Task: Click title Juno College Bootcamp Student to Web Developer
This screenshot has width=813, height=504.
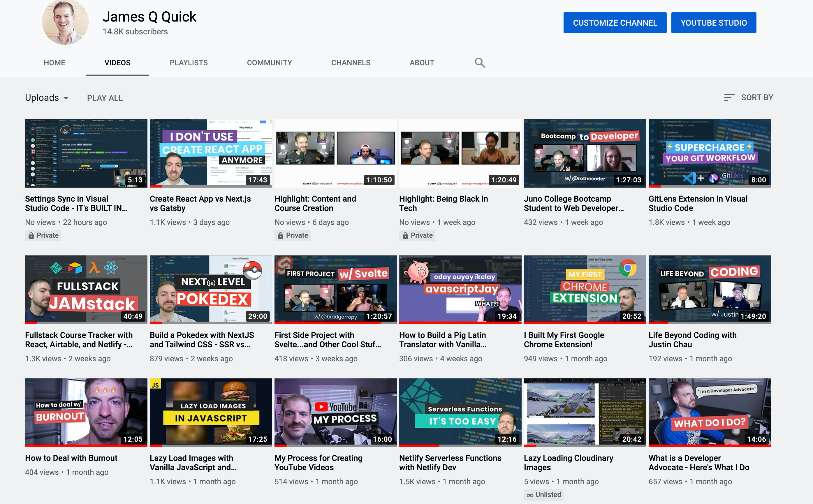Action: [574, 203]
